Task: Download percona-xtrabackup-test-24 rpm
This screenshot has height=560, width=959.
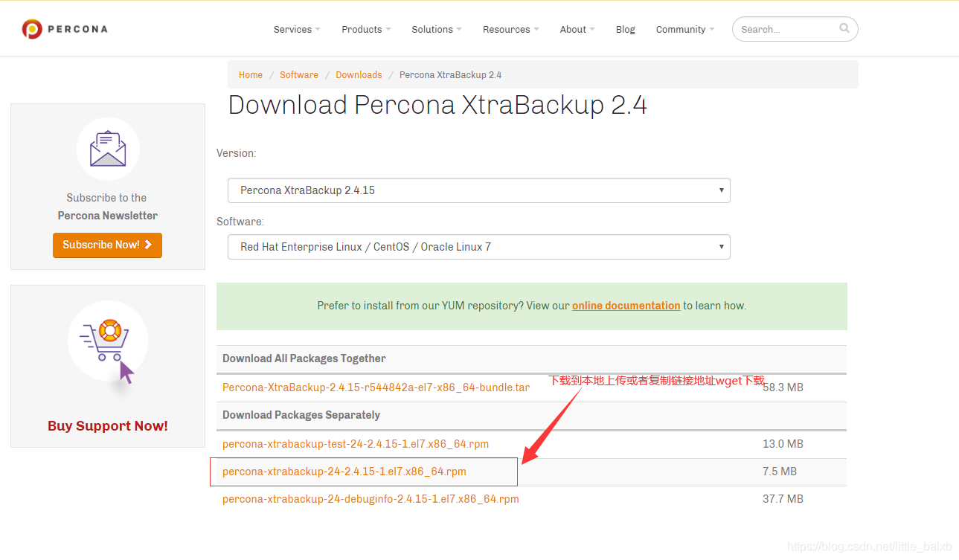Action: [x=356, y=444]
